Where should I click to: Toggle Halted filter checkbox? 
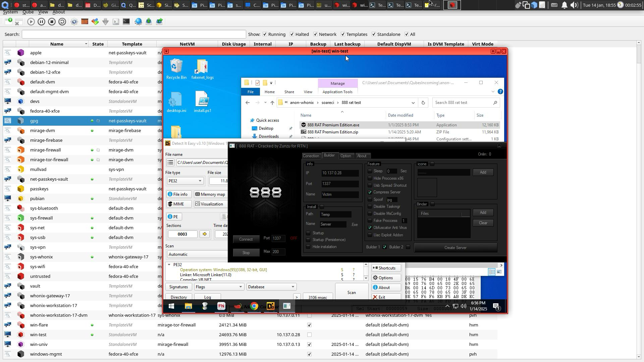pyautogui.click(x=292, y=34)
